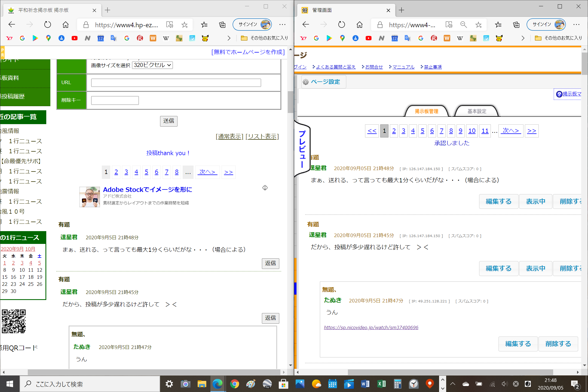Refresh the left browser page

(x=48, y=25)
